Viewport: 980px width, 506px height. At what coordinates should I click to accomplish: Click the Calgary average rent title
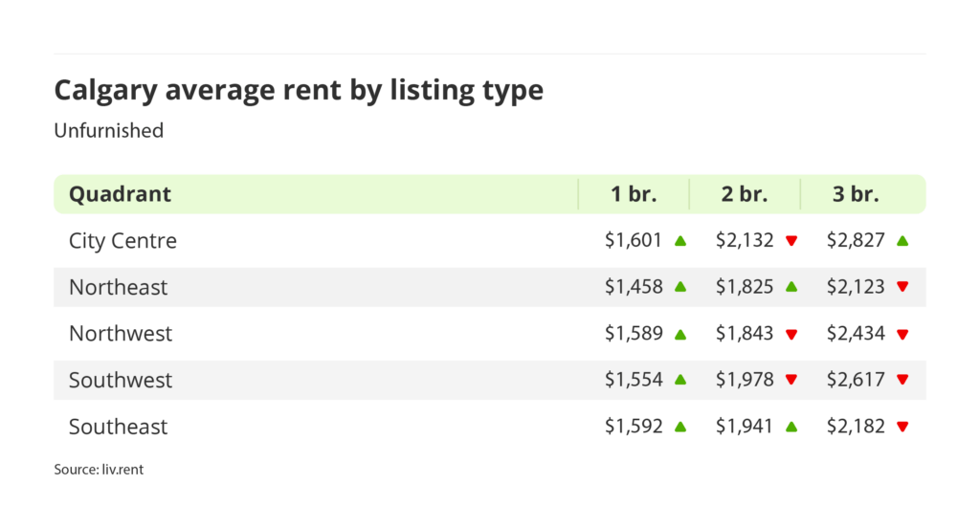tap(299, 90)
